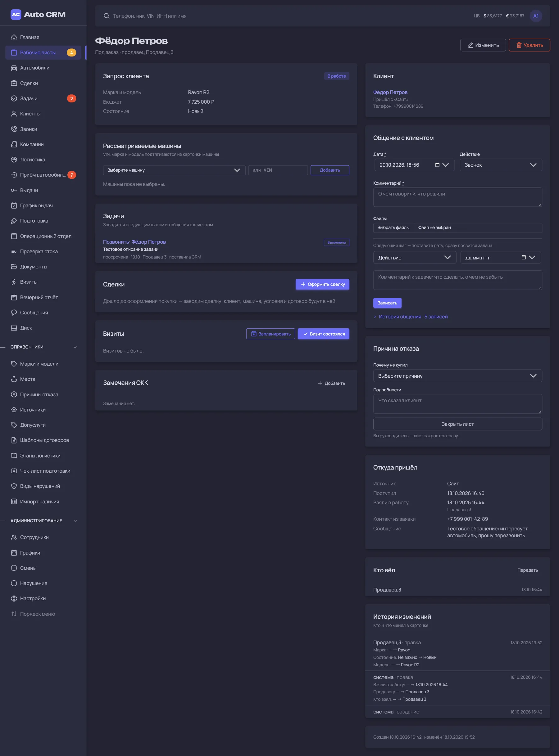Click the Звонки phone icon

pos(14,129)
